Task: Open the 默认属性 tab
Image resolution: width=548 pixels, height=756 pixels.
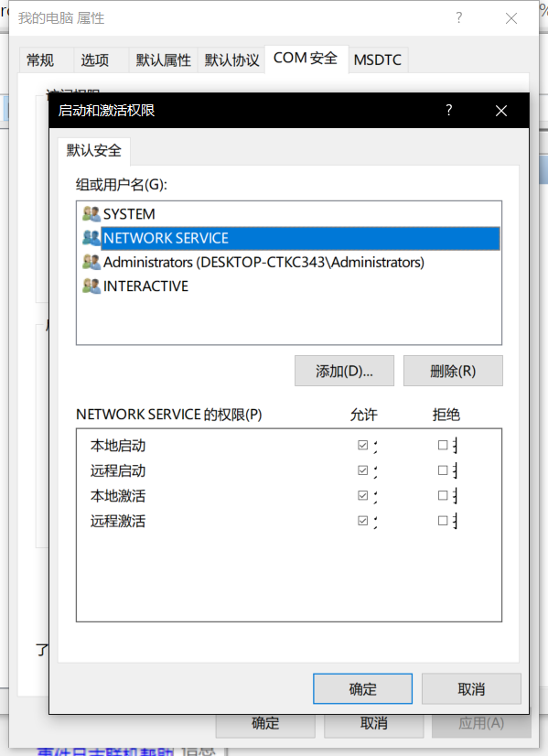Action: pyautogui.click(x=163, y=60)
